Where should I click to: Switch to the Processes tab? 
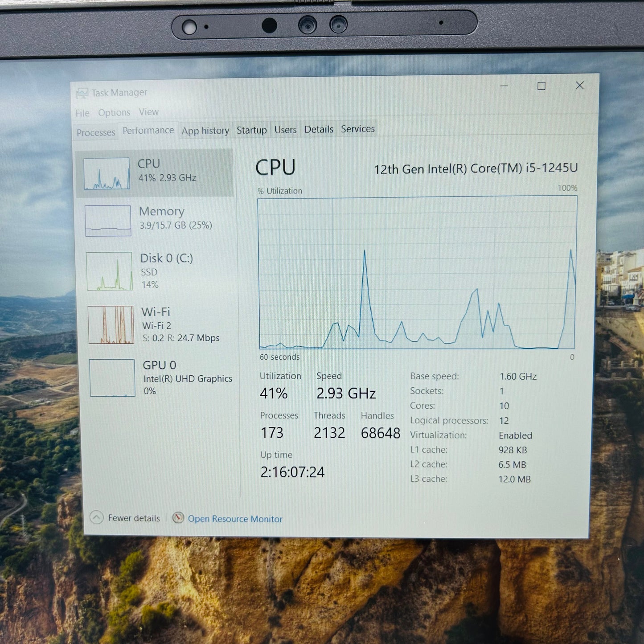96,132
